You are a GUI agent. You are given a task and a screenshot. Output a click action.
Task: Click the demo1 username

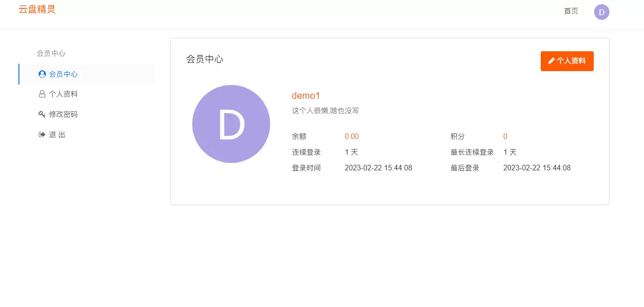coord(306,96)
